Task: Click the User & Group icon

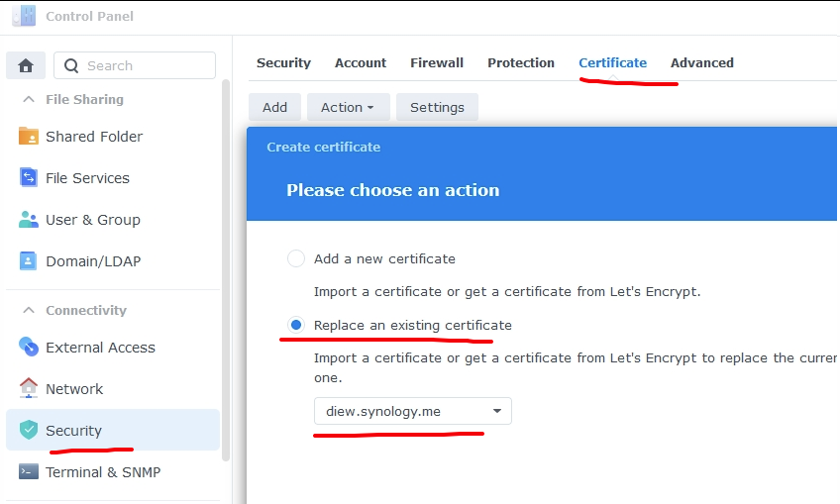Action: (x=29, y=220)
